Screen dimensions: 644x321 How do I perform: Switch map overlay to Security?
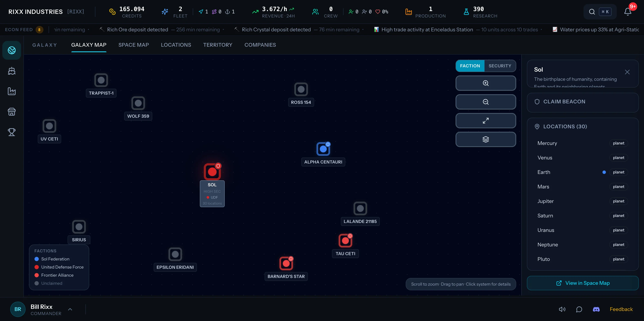point(500,66)
